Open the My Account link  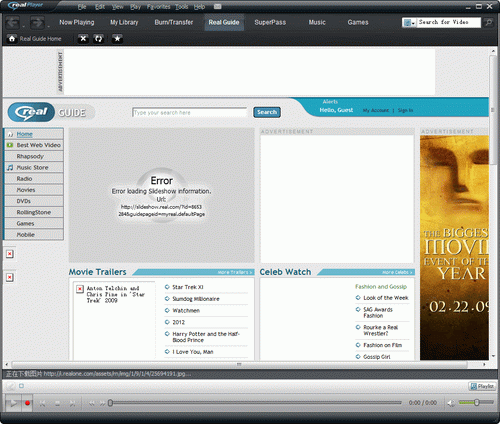click(x=376, y=110)
